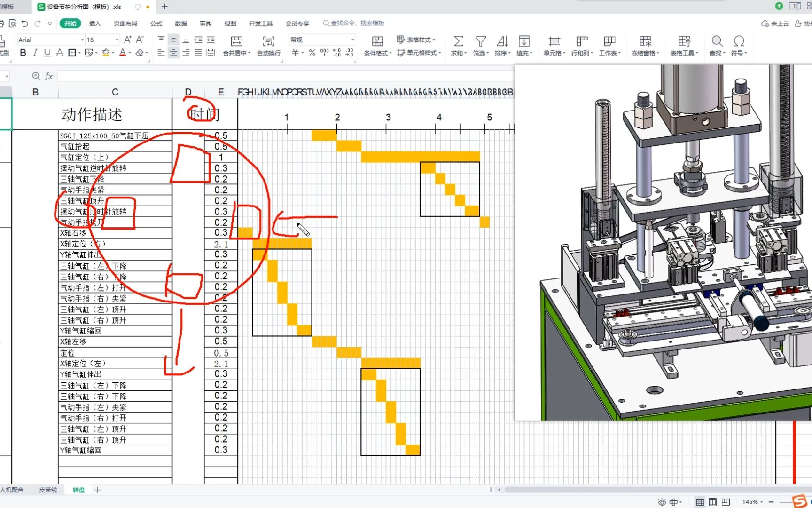Click distributed alignment icon
Screen dimensions: 812x508
211,53
